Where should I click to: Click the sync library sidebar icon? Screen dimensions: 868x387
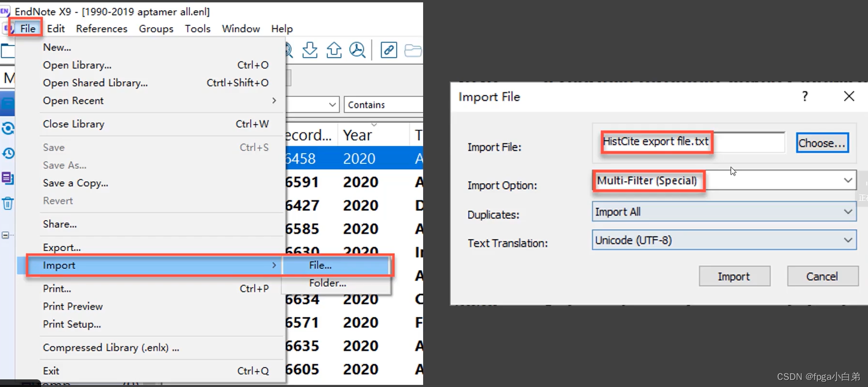click(x=8, y=128)
